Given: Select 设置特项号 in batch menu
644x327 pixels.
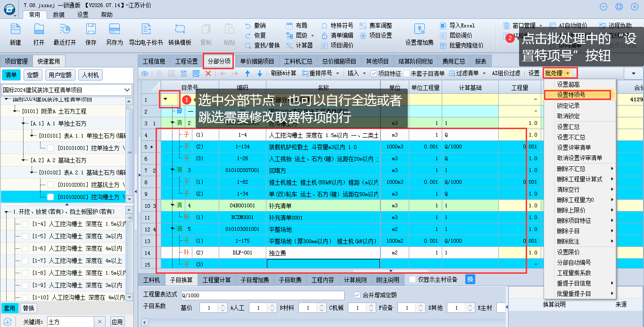Looking at the screenshot, I should pyautogui.click(x=578, y=95).
